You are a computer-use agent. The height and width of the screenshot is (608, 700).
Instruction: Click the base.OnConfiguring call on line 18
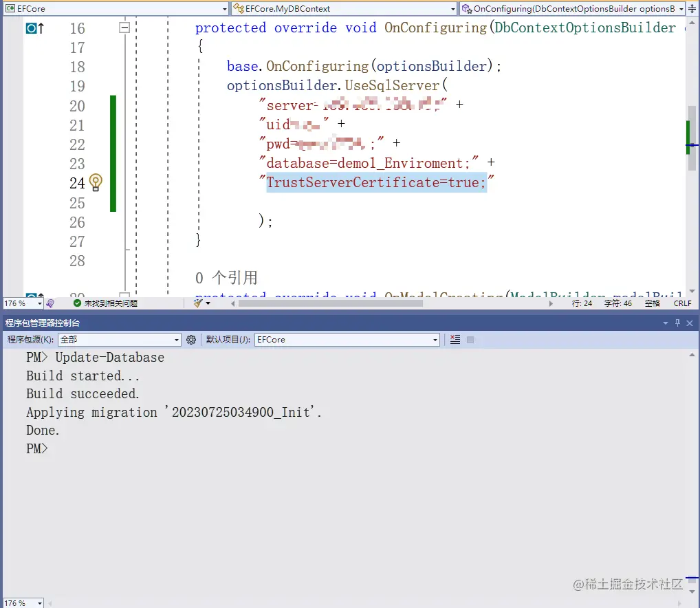click(363, 66)
